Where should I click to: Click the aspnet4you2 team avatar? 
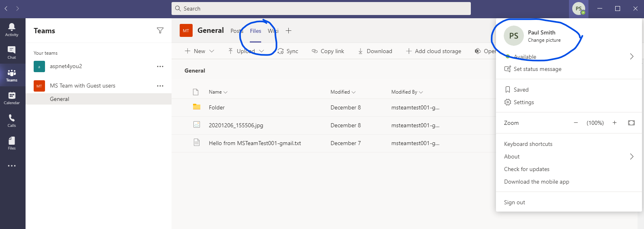click(x=39, y=66)
